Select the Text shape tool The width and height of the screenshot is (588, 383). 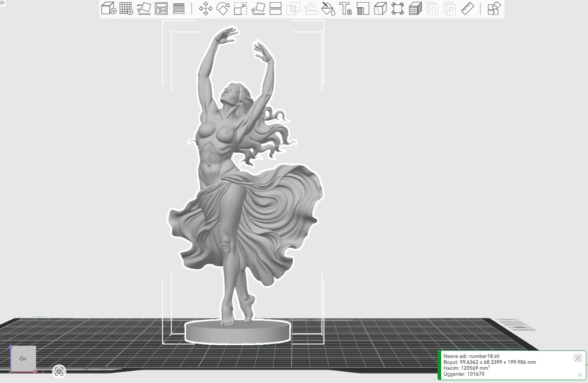tap(345, 9)
